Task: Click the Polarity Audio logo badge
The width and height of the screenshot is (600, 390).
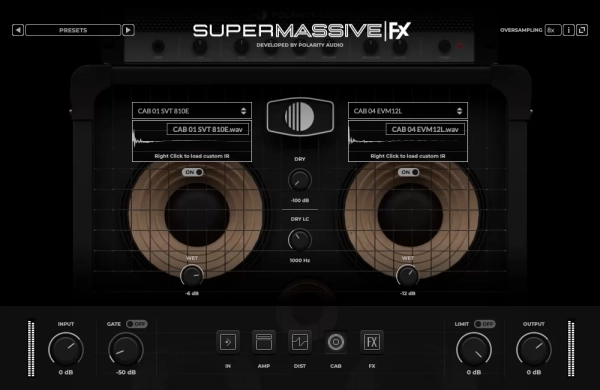Action: (300, 116)
